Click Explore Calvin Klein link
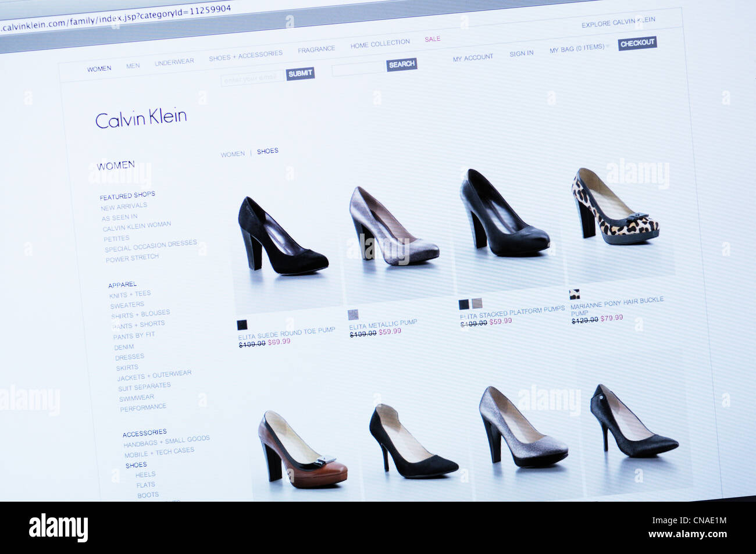Image resolution: width=756 pixels, height=554 pixels. coord(618,22)
